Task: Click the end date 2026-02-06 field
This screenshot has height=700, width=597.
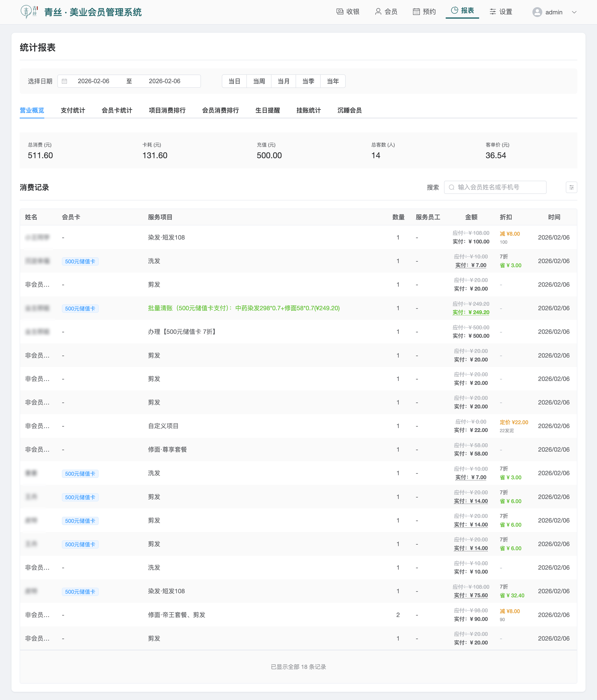Action: click(x=165, y=81)
